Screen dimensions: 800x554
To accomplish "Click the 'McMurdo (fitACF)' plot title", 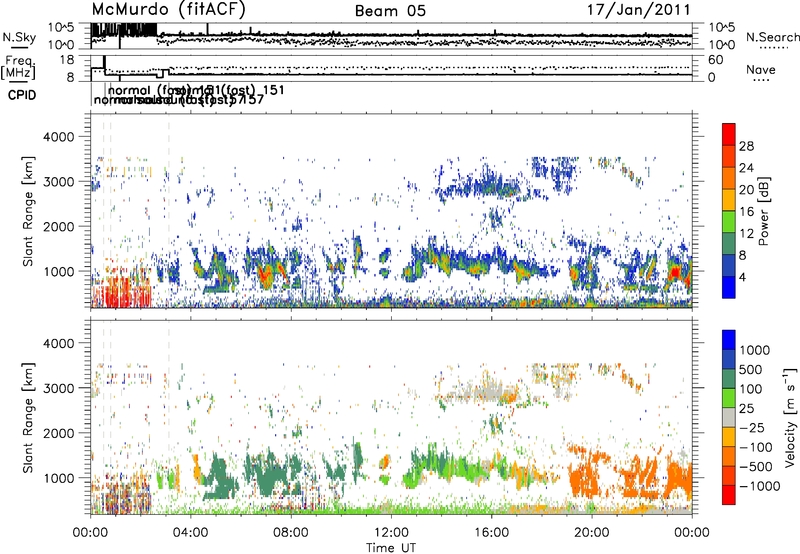I will tap(169, 10).
